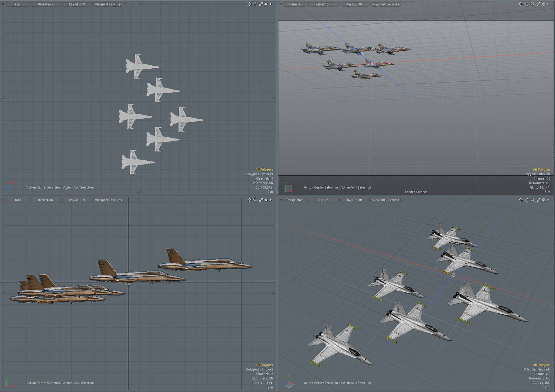
Task: Toggle Ray GL: Off in Perspective viewport
Action: click(x=354, y=200)
